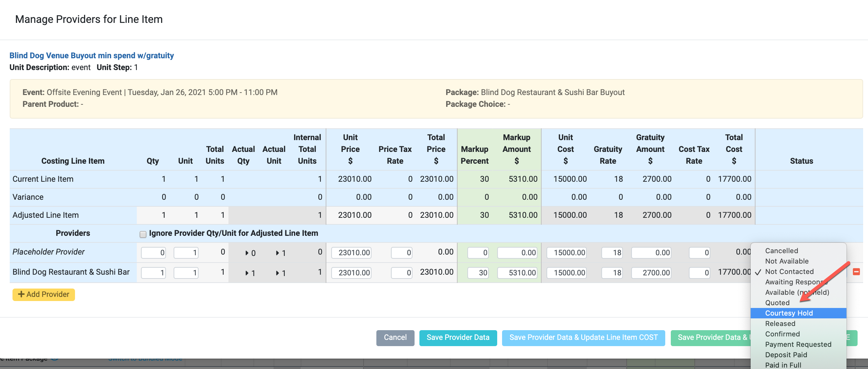Viewport: 868px width, 369px height.
Task: Click the Blind Dog Restaurant & Sushi Bar name
Action: [71, 272]
